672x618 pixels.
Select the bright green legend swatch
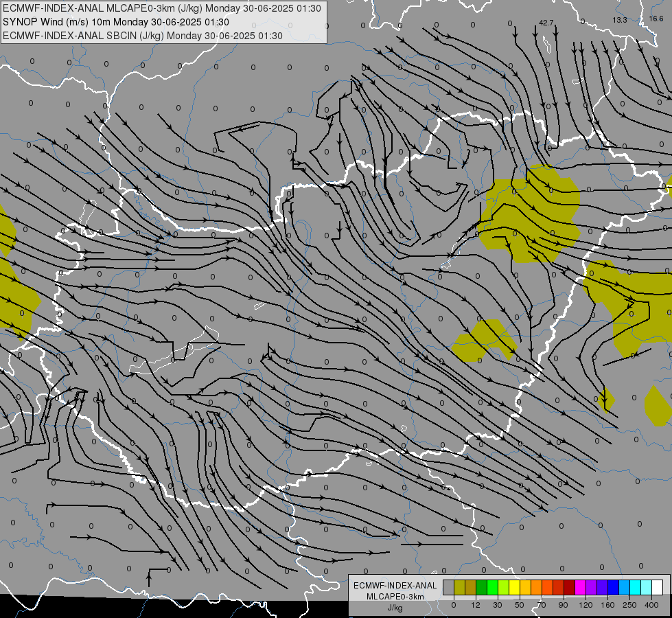point(492,587)
